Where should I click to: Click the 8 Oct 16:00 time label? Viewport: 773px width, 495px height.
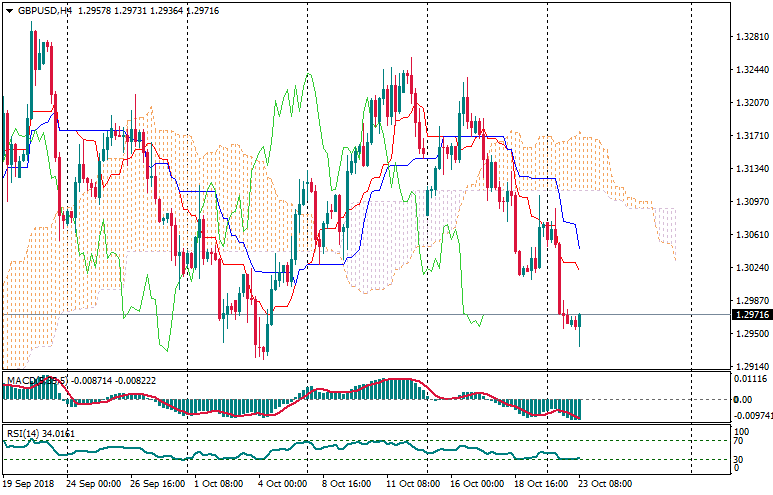click(x=345, y=483)
